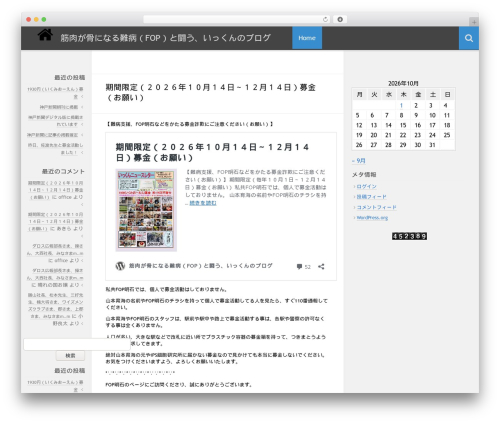Go to previous month « 9月
This screenshot has height=423, width=500.
tap(359, 161)
